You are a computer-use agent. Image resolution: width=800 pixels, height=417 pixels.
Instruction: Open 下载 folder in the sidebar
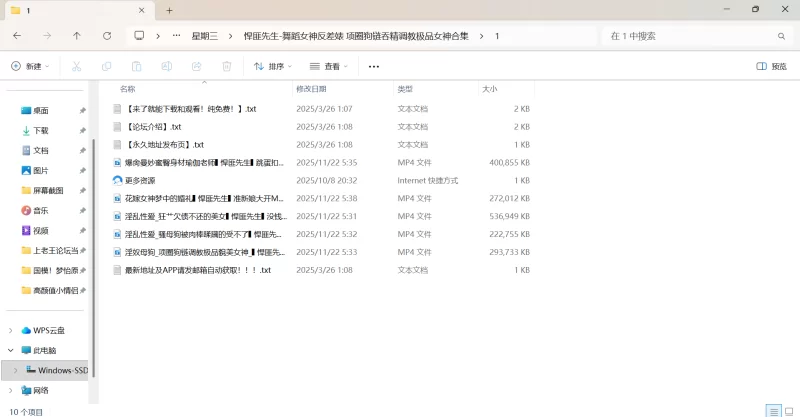[41, 130]
